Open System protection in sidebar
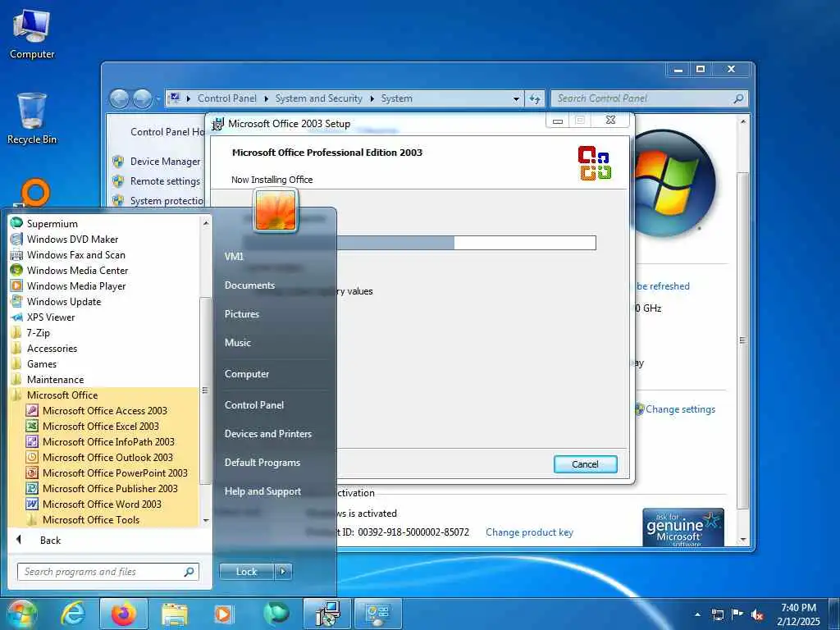 tap(167, 201)
